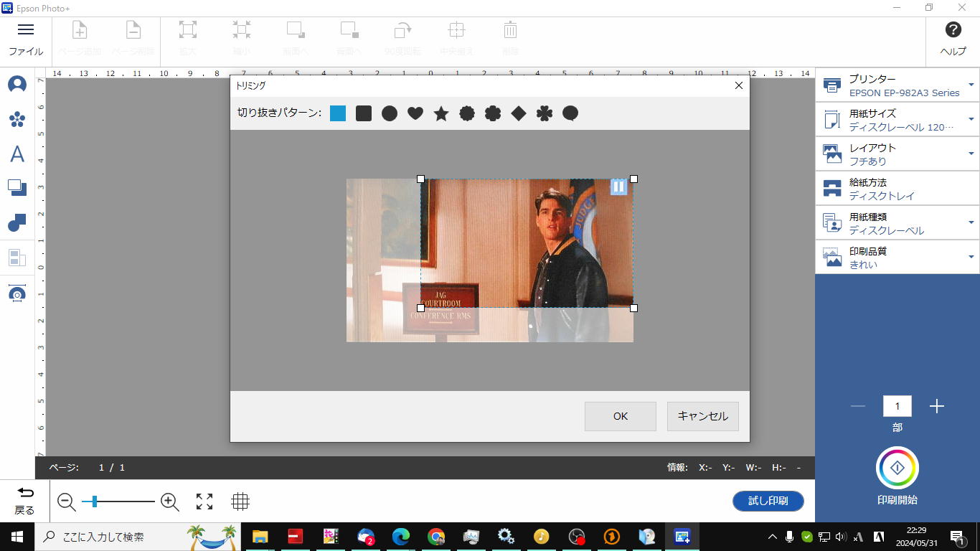980x551 pixels.
Task: Zoom in with the plus magnifier
Action: 170,501
